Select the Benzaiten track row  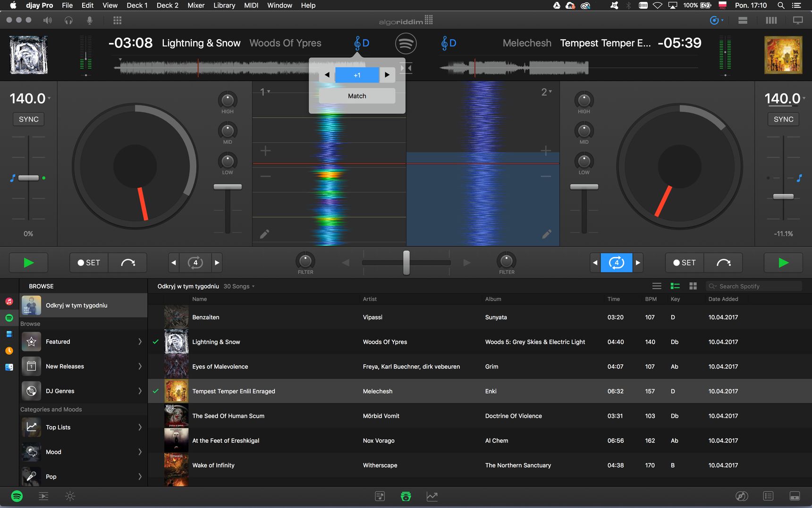click(x=480, y=317)
